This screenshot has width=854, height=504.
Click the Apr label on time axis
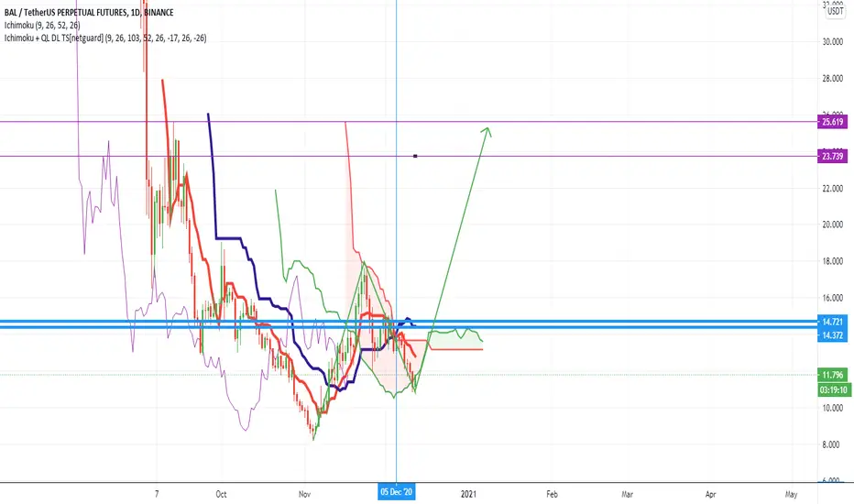(711, 494)
